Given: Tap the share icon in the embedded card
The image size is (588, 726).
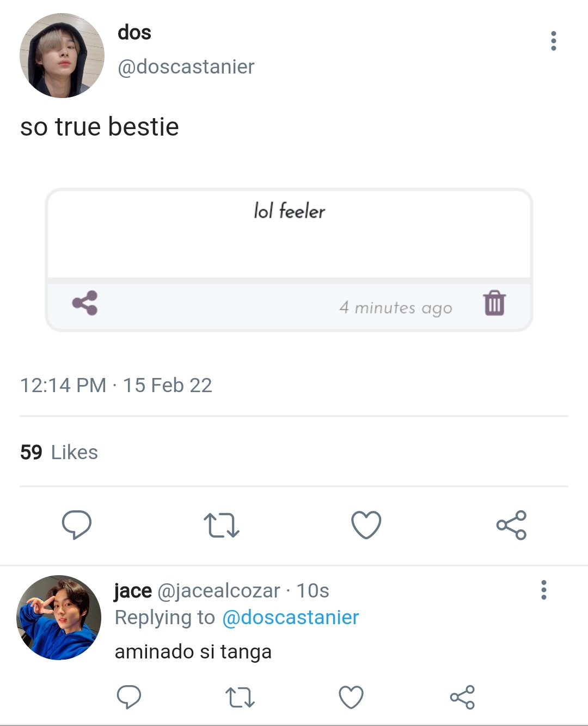Looking at the screenshot, I should click(85, 303).
